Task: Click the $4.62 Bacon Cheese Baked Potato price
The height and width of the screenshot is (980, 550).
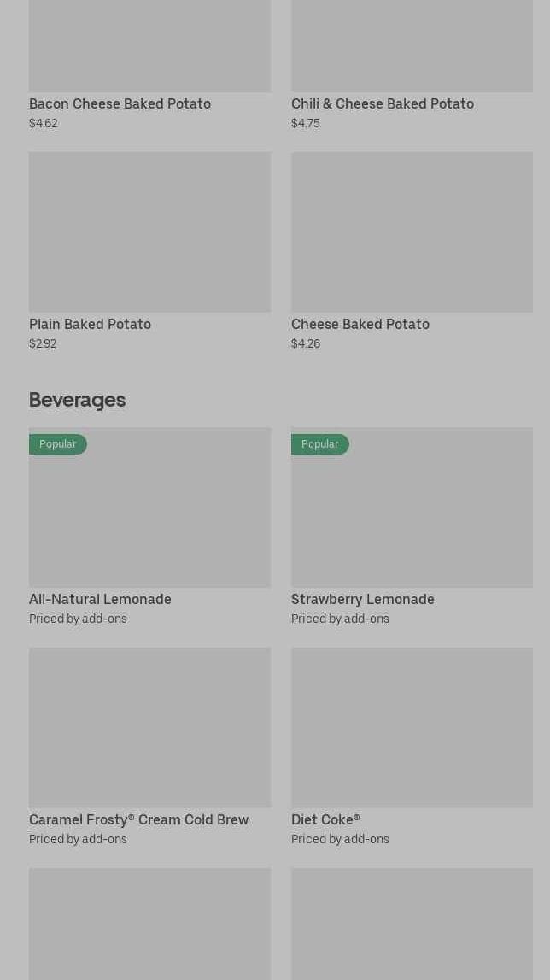Action: (43, 123)
